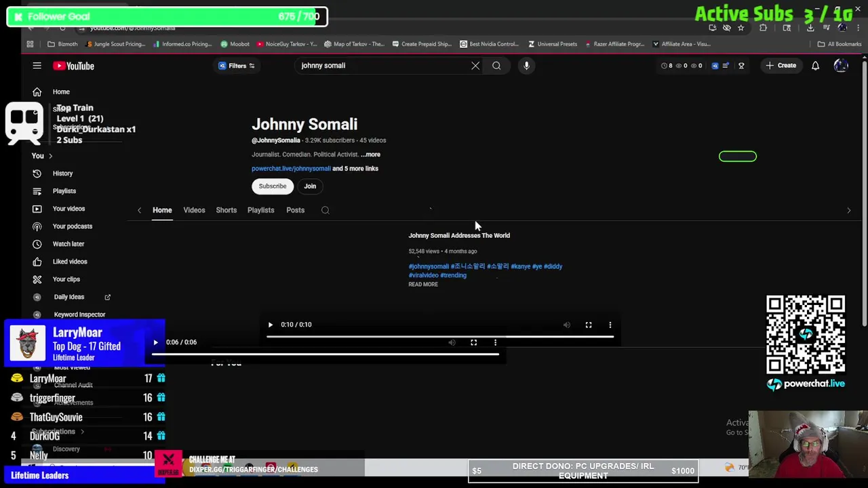This screenshot has width=868, height=488.
Task: Expand channel description with ...more
Action: (370, 155)
